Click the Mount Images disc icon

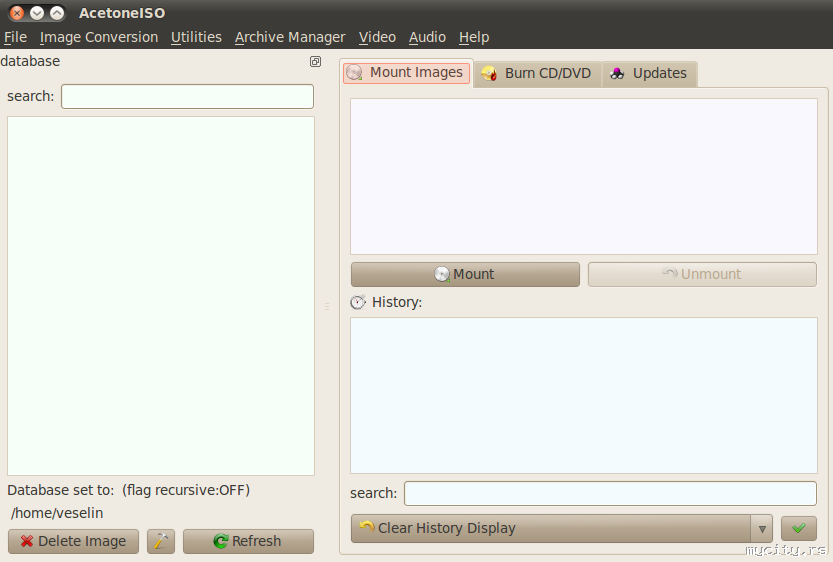click(x=354, y=72)
